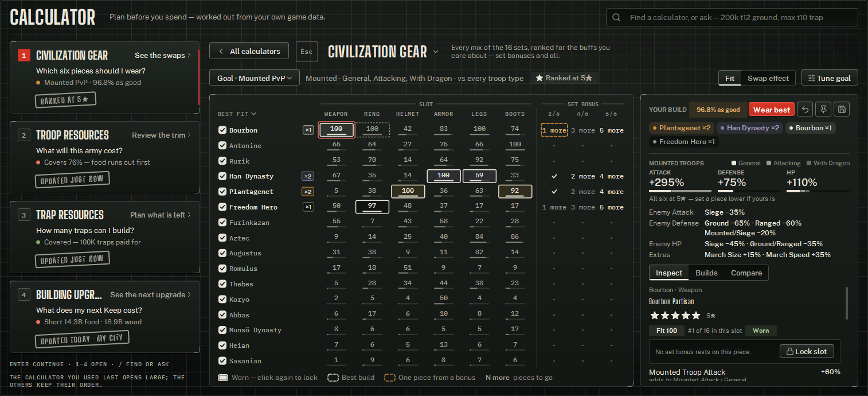
Task: Click the ×1 badge on the Bourbon row
Action: [308, 130]
